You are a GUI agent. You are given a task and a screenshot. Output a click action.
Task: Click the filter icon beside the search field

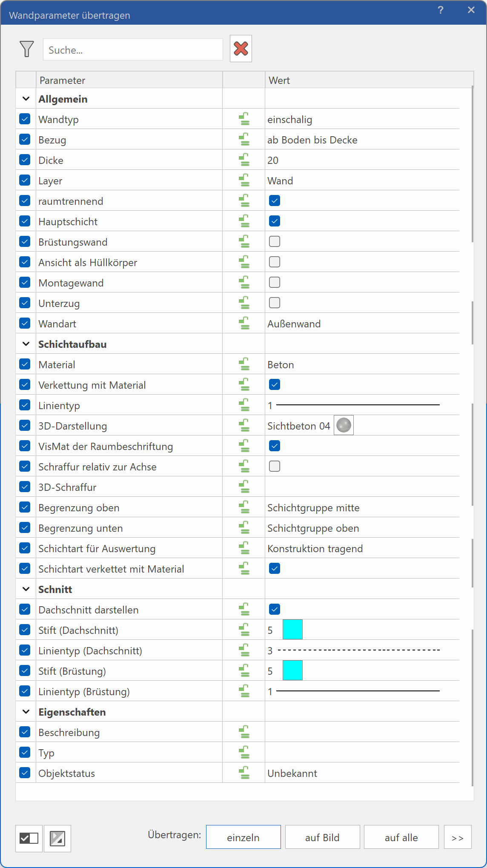[x=26, y=49]
